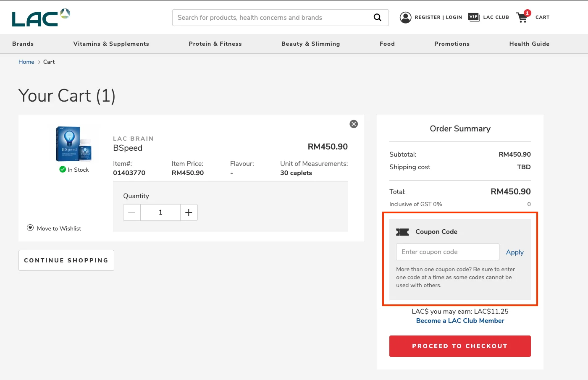Image resolution: width=588 pixels, height=380 pixels.
Task: Click the LAC$11.25 earnings text
Action: 491,311
